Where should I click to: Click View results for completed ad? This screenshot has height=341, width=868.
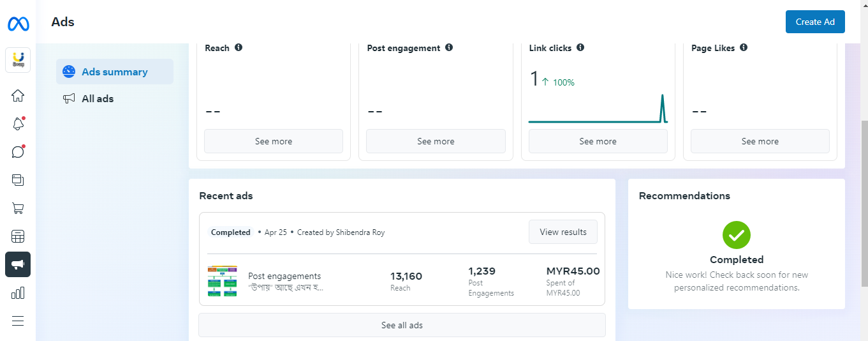[563, 232]
